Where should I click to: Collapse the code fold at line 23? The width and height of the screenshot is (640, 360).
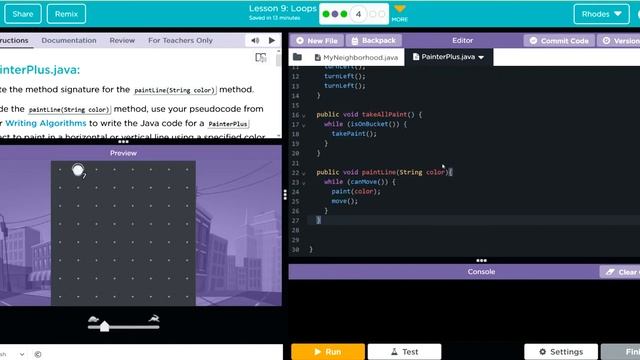(x=304, y=183)
